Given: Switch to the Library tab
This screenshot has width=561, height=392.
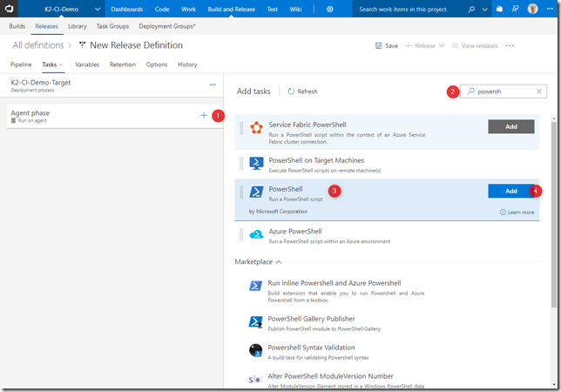Looking at the screenshot, I should 78,26.
